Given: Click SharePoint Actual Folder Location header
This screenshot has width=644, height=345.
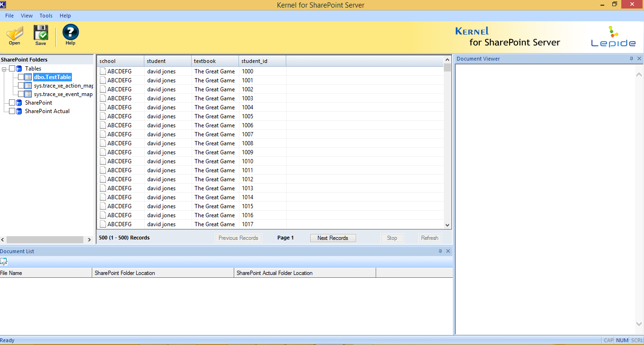Looking at the screenshot, I should [305, 273].
